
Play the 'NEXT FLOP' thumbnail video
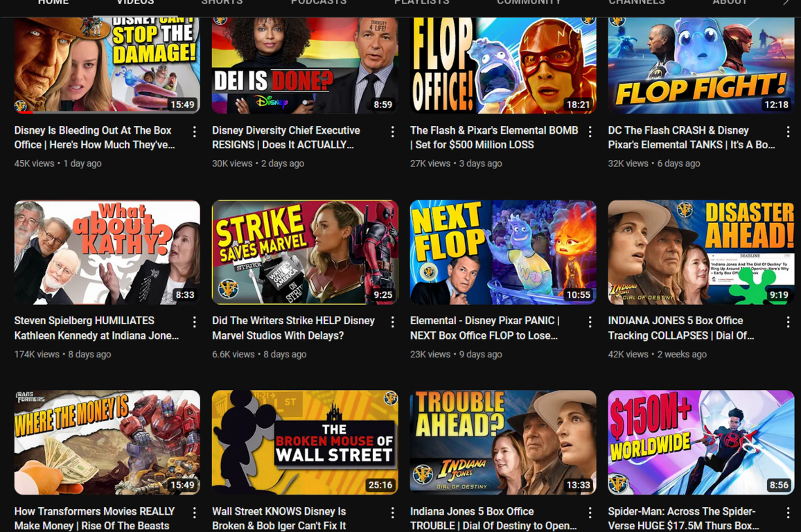tap(503, 252)
